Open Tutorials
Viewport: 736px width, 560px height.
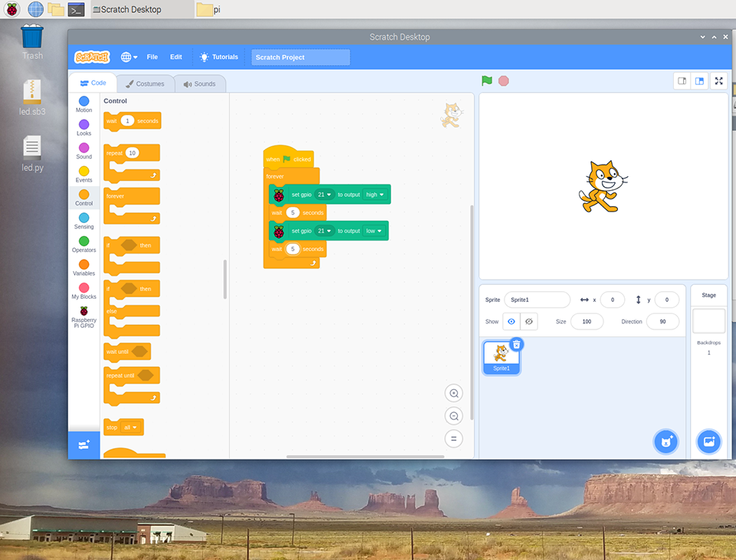point(219,57)
